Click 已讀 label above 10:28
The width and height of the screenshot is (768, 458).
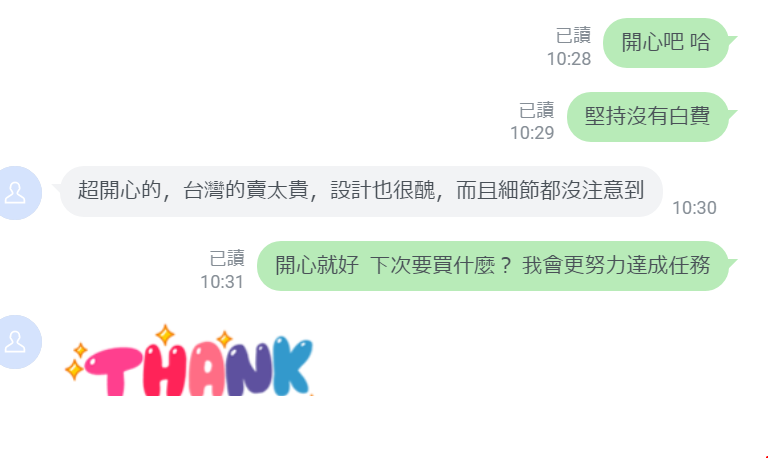pyautogui.click(x=573, y=36)
